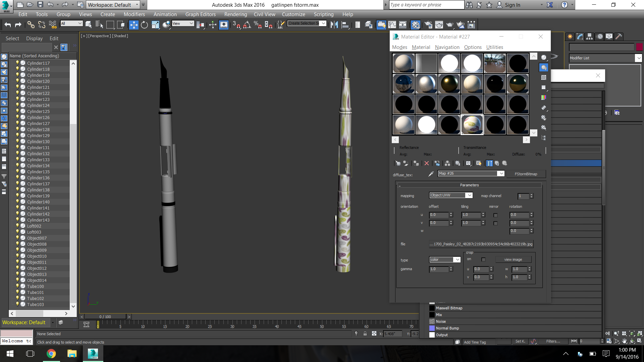Pick material from object eyedropper

(431, 174)
